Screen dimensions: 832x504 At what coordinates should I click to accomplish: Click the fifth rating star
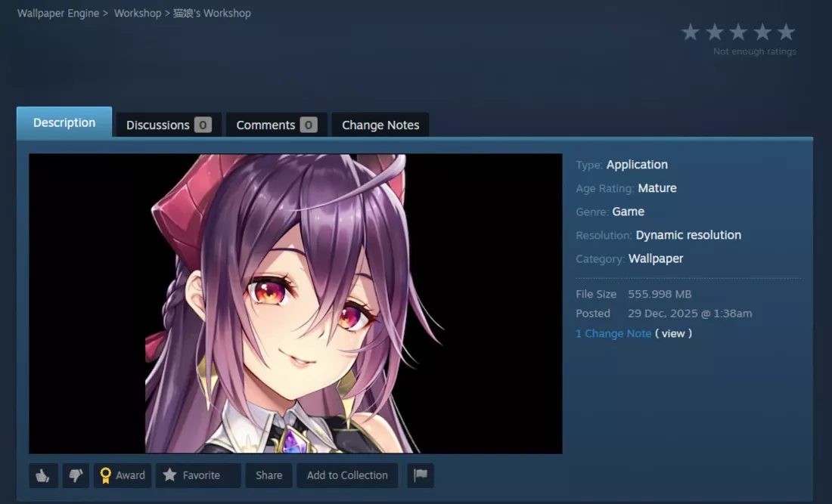point(787,32)
